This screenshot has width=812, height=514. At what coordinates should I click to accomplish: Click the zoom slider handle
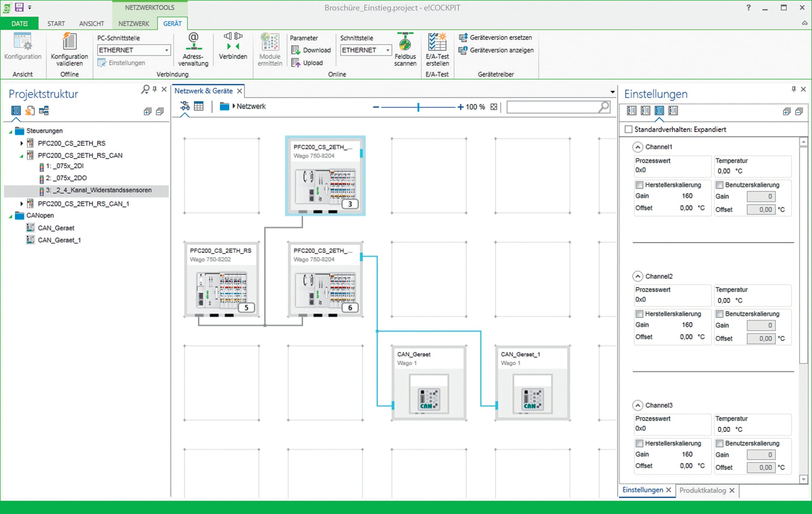pos(418,107)
